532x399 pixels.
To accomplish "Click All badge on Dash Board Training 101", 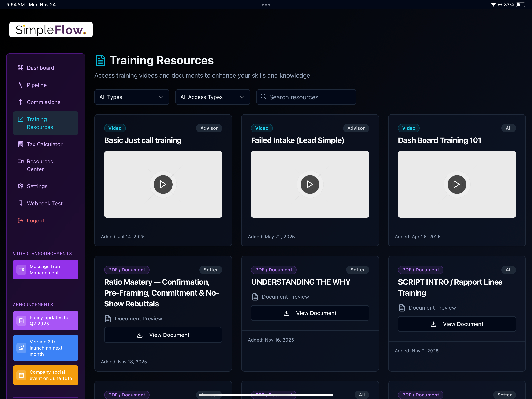I will click(508, 128).
